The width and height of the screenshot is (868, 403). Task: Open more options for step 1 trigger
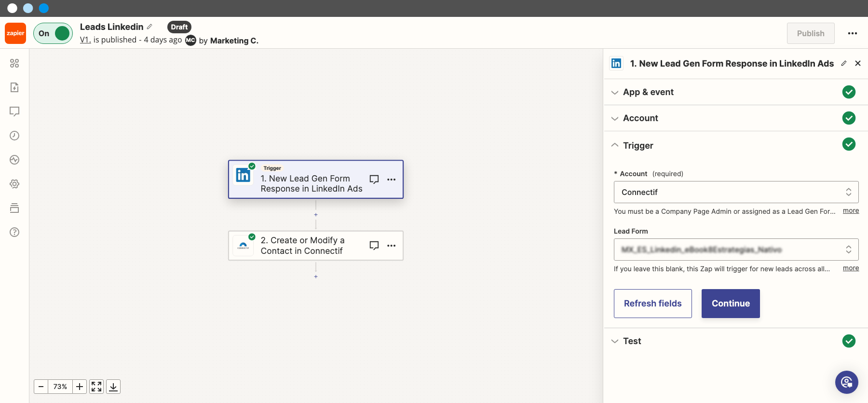tap(392, 180)
